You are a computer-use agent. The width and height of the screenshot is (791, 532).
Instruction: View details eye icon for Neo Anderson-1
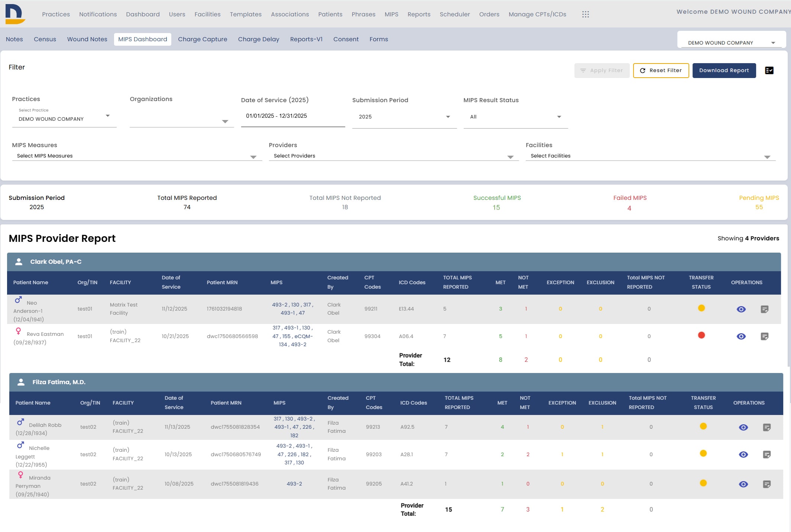[741, 309]
